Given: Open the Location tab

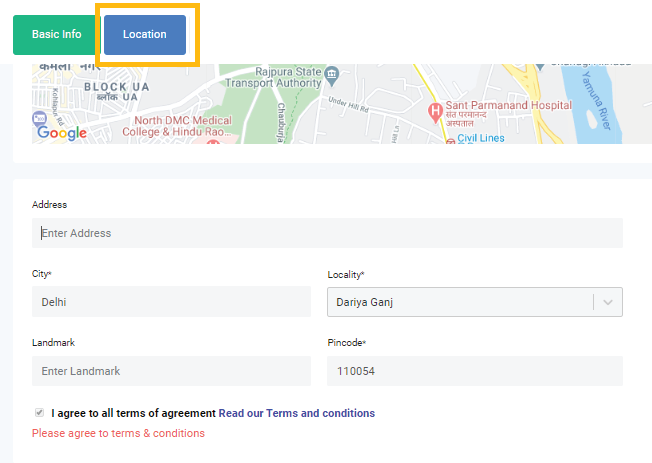Looking at the screenshot, I should pos(145,35).
